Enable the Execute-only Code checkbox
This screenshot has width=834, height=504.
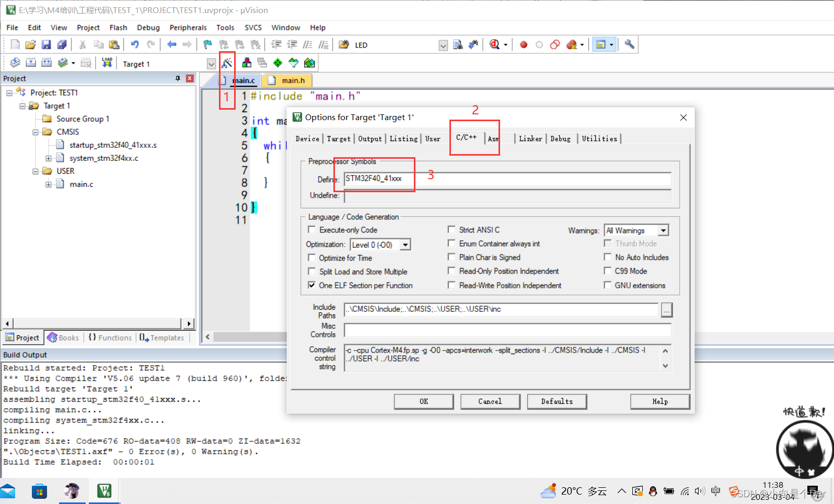tap(312, 229)
